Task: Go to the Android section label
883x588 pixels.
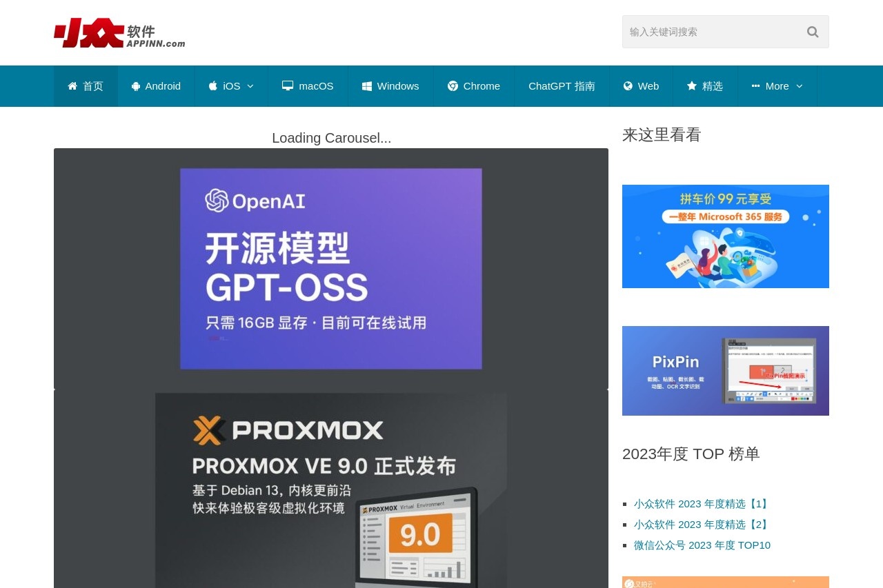Action: pyautogui.click(x=163, y=86)
